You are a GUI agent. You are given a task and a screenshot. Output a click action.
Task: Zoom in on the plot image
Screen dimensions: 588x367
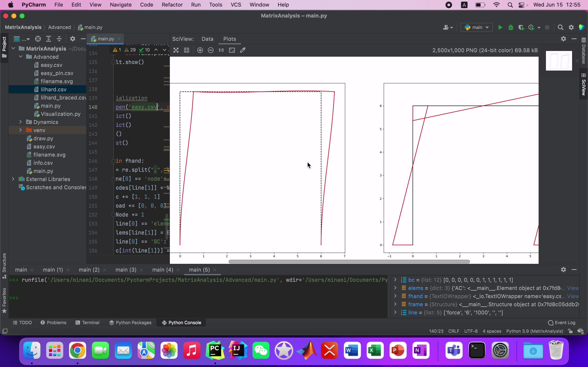(200, 50)
